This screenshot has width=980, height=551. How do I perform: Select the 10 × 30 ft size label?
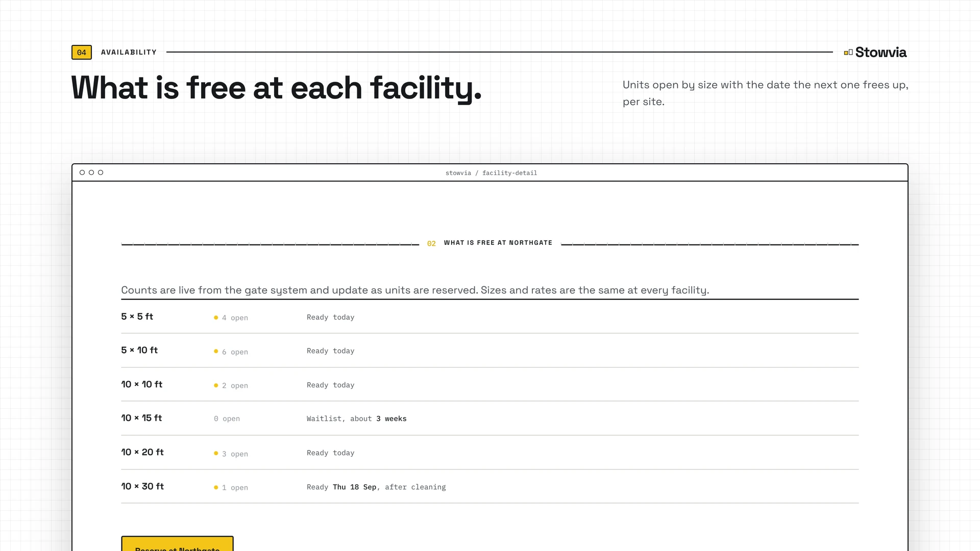click(x=142, y=486)
